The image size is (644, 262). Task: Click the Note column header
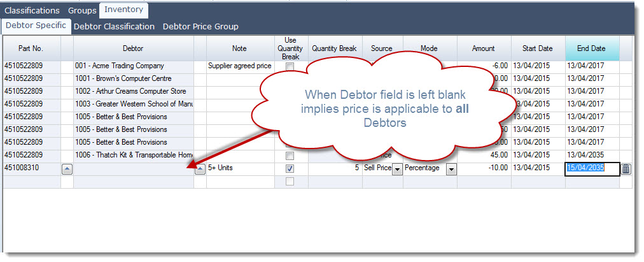coord(239,48)
